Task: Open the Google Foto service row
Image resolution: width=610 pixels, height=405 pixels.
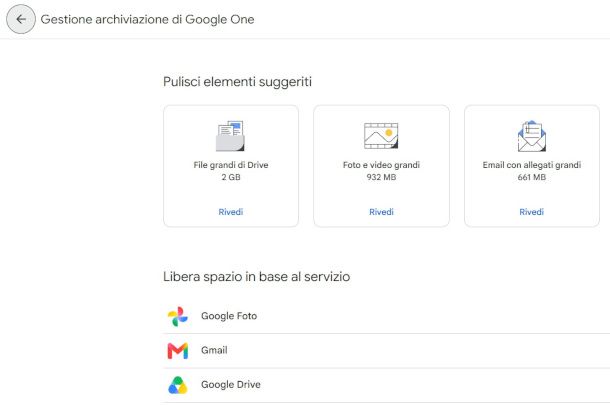Action: click(x=386, y=316)
